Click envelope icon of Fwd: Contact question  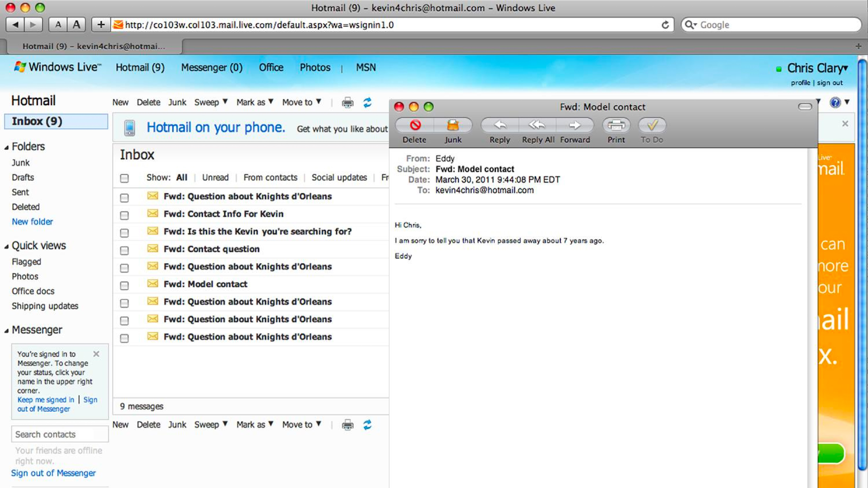[x=153, y=249]
